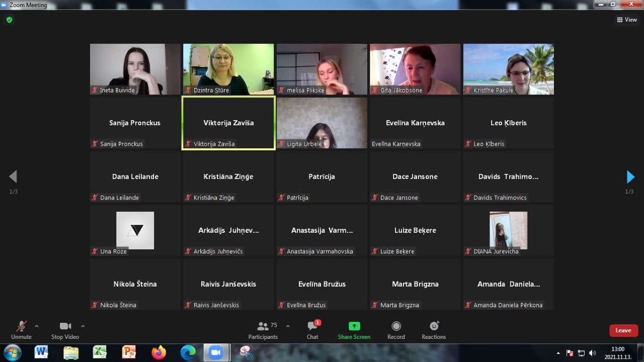Click the volume icon in system tray

(592, 353)
